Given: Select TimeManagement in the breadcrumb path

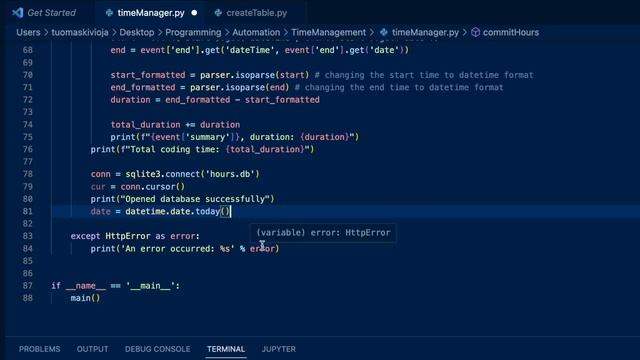Looking at the screenshot, I should 329,32.
